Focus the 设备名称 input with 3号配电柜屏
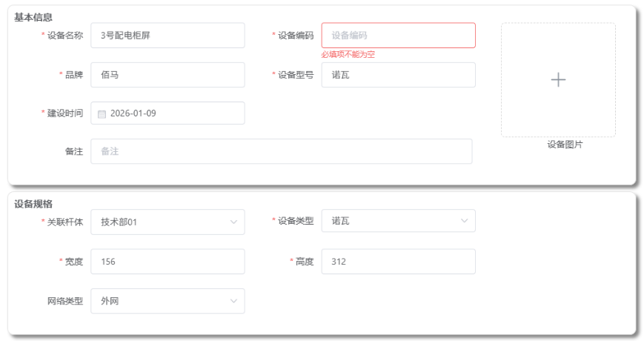 [167, 35]
